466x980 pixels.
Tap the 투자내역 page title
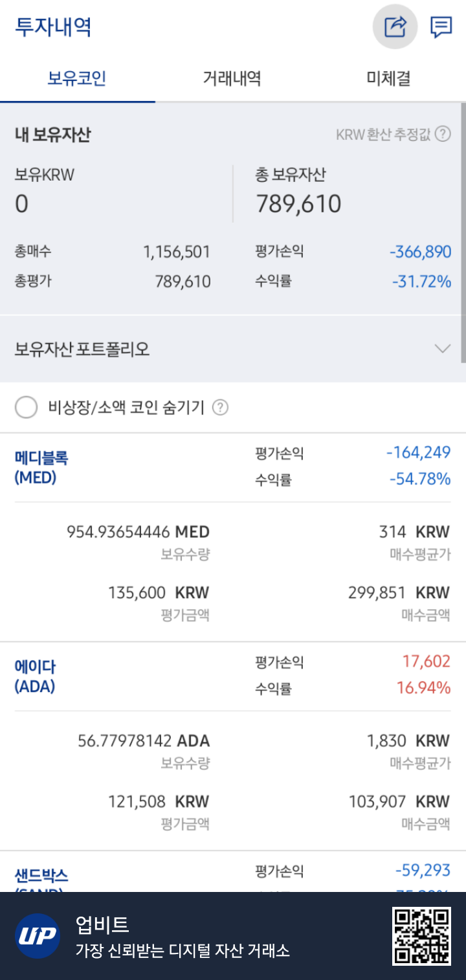[x=53, y=27]
